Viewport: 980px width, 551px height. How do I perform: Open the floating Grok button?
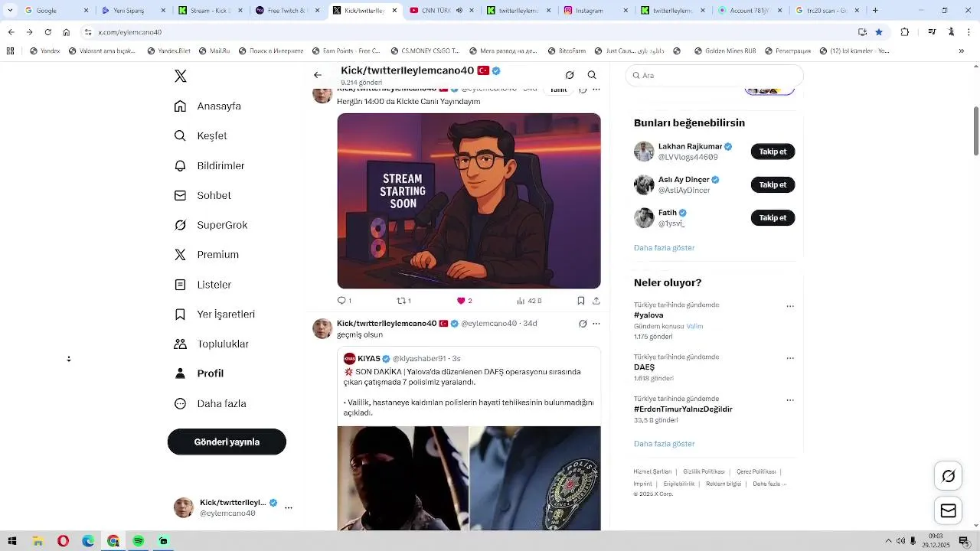click(948, 476)
